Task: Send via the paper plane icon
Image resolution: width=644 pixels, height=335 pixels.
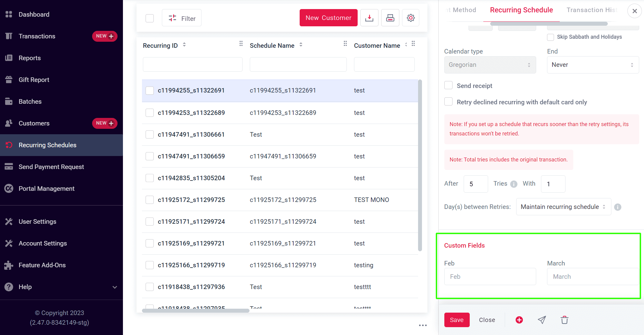Action: (x=542, y=320)
